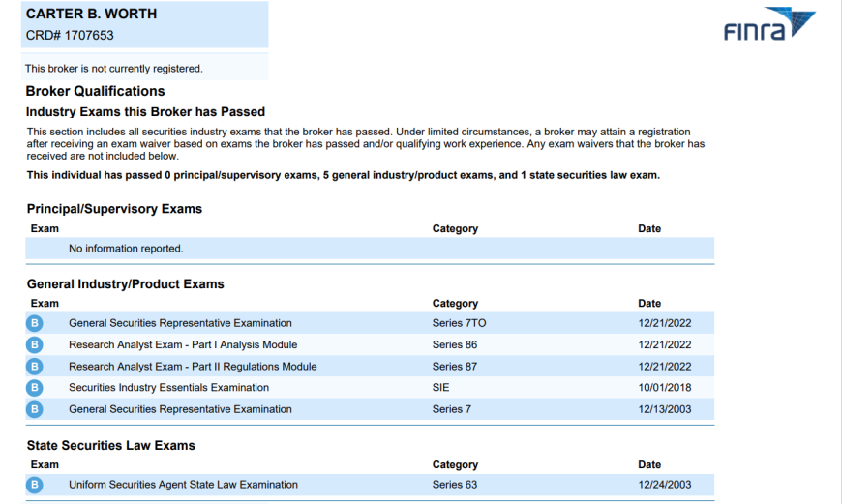Click 'No information reported.' row
This screenshot has height=504, width=842.
(x=370, y=249)
